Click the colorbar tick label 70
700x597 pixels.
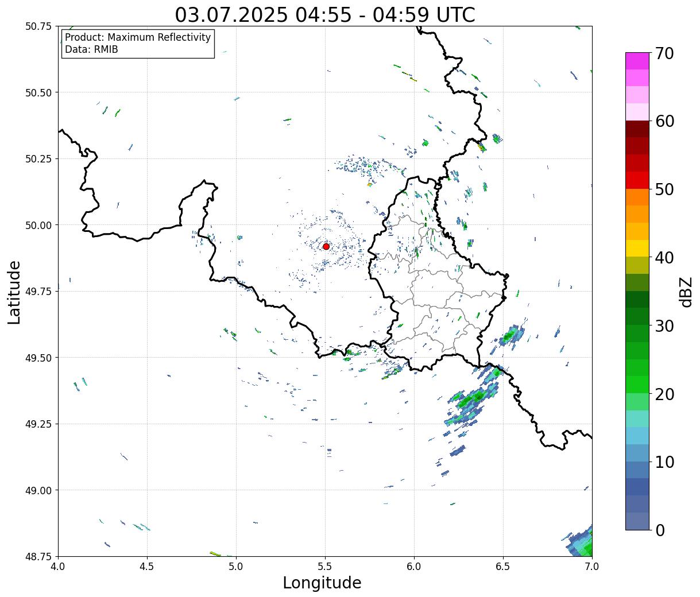coord(664,53)
